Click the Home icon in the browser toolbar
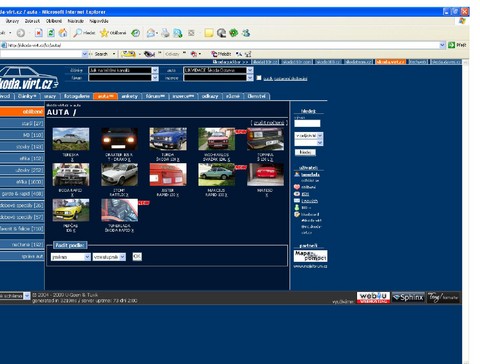Viewport: 480px width, 364px height. (x=63, y=33)
